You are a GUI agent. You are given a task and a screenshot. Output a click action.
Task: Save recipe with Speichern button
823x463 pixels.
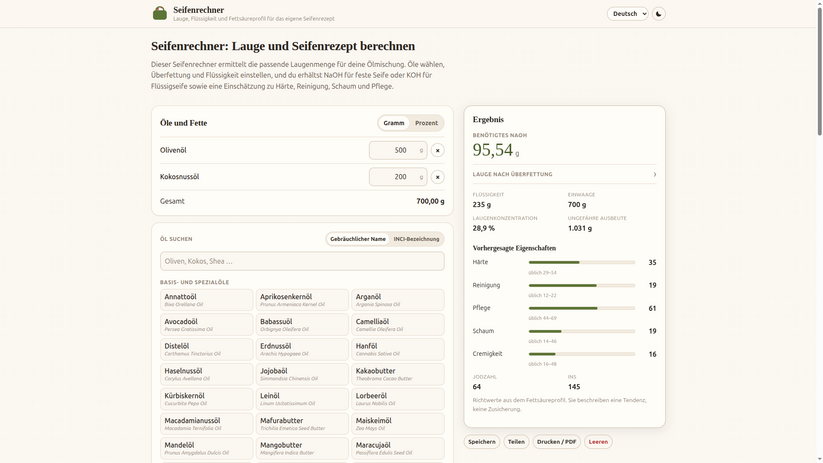(482, 442)
